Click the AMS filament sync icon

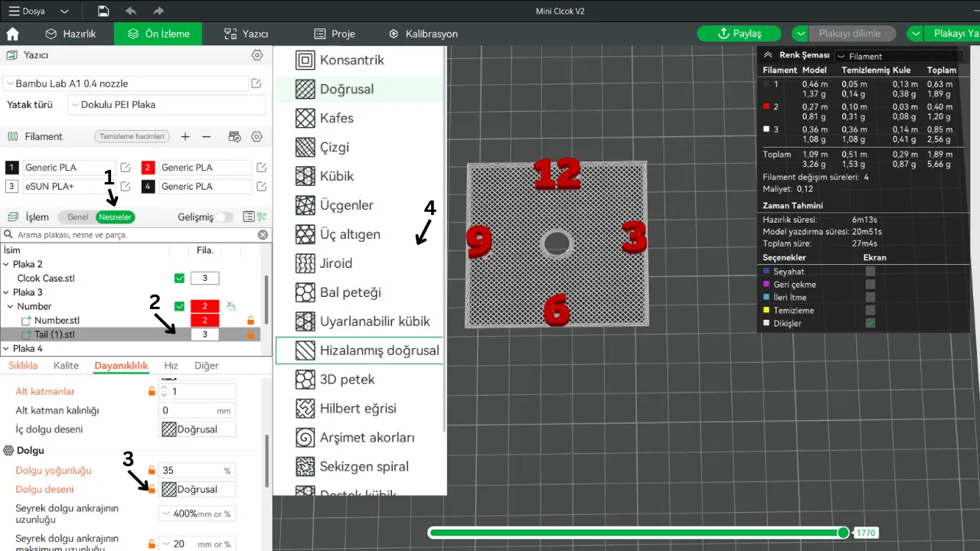pos(235,136)
